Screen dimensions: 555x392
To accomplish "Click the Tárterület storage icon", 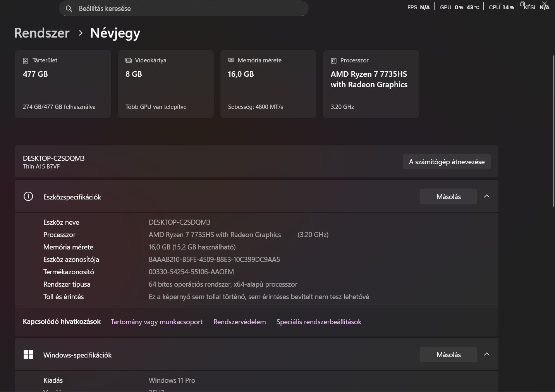I will [26, 61].
